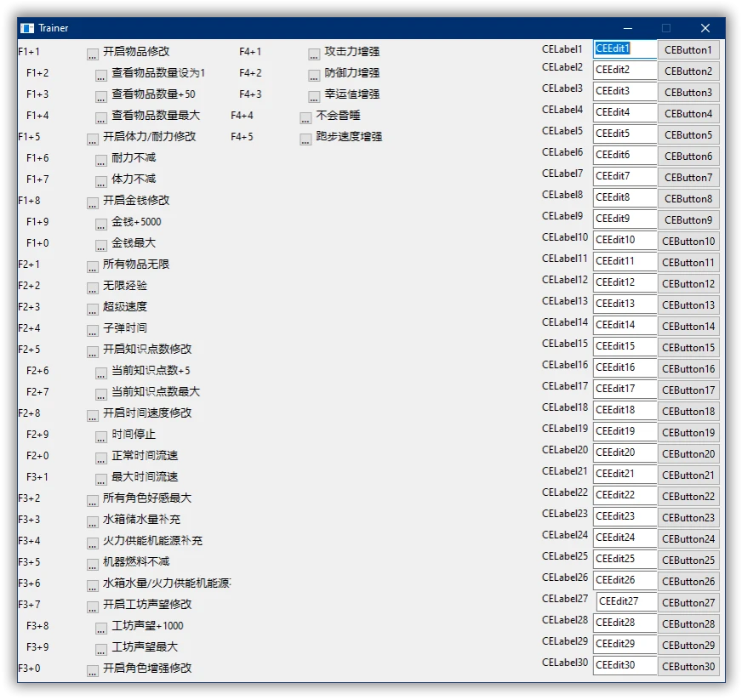Select the CEEdit27 text field
This screenshot has width=742, height=700.
point(625,601)
